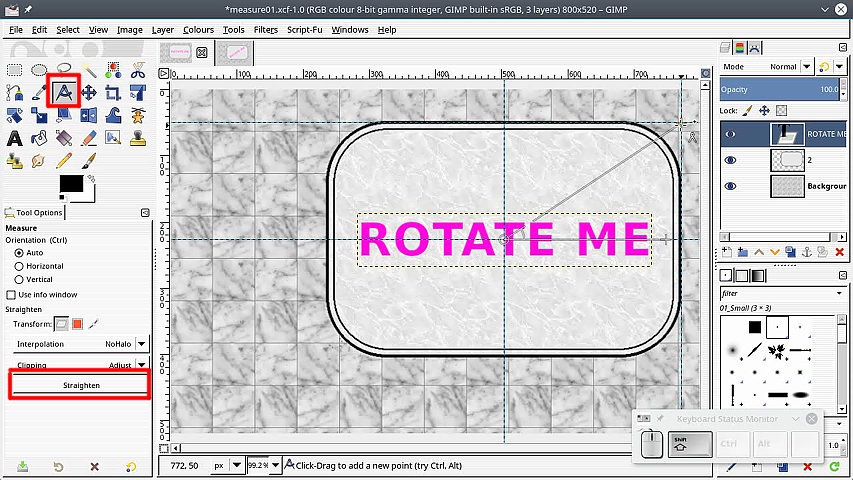Image resolution: width=853 pixels, height=480 pixels.
Task: Choose the Scissors Select tool
Action: pyautogui.click(x=137, y=70)
